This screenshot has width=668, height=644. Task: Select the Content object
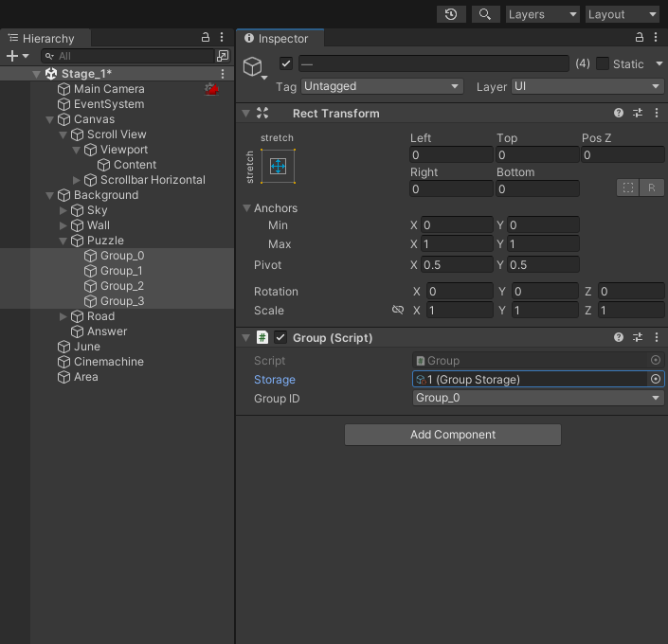135,165
